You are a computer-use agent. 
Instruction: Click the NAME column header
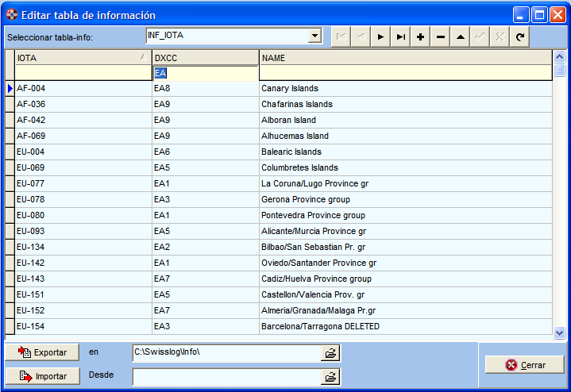pos(405,58)
